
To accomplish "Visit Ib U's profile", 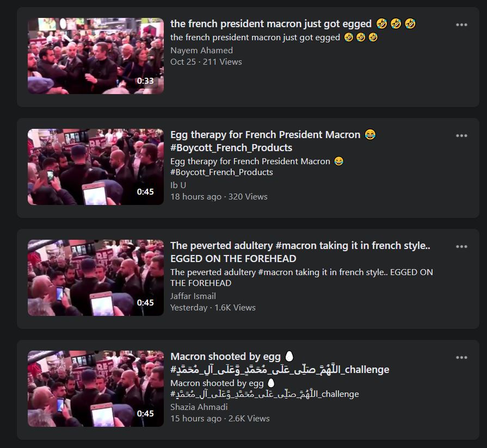I will 178,185.
